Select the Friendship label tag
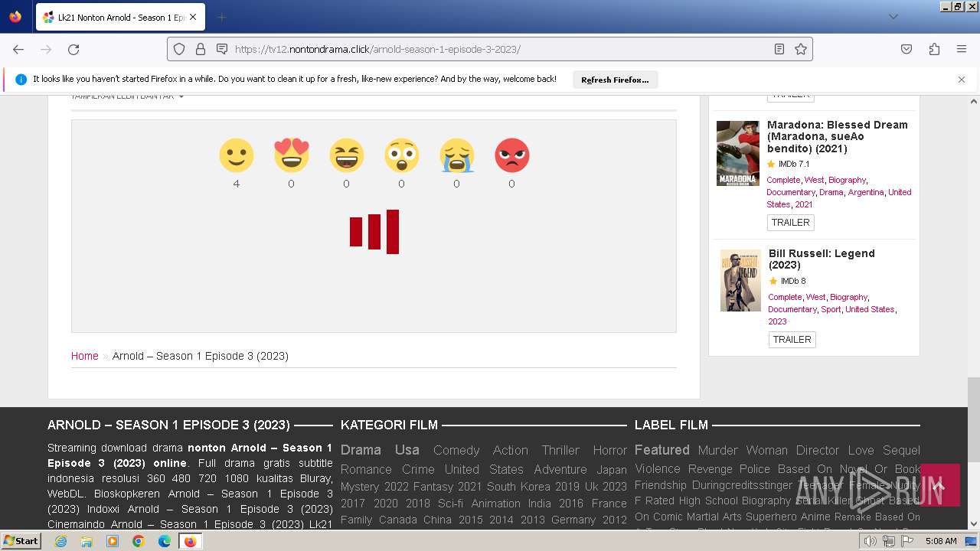 (661, 485)
